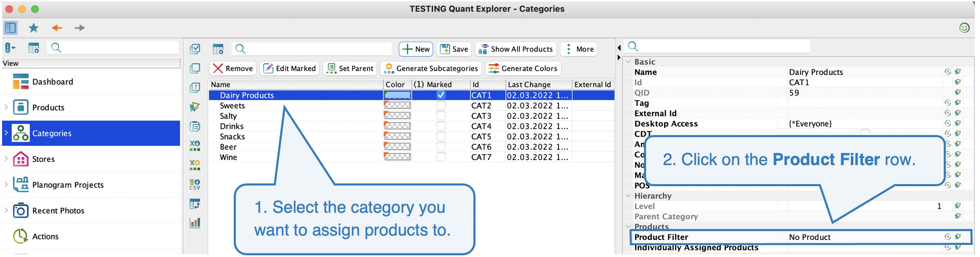Go back with the orange left arrow

pos(57,28)
